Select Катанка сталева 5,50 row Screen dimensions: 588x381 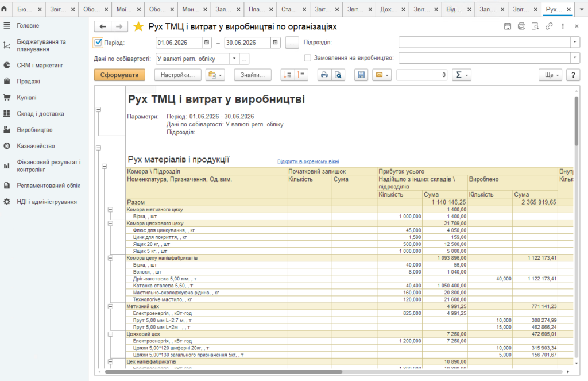(x=350, y=286)
